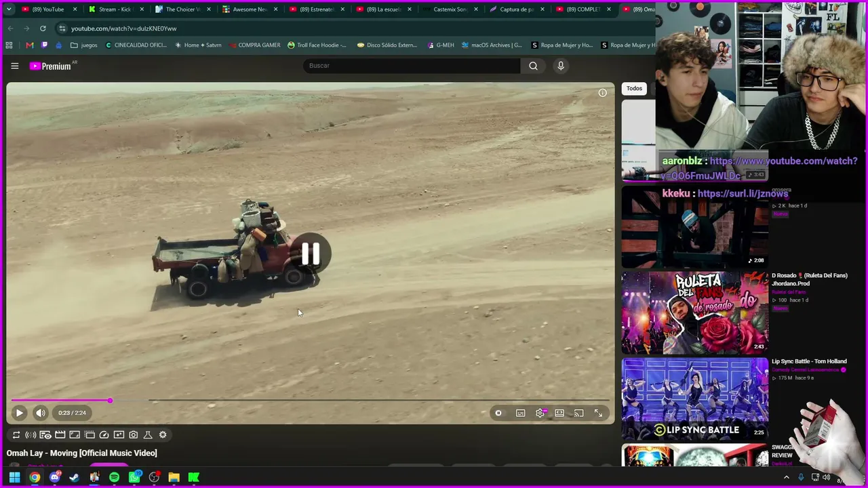Open Google Chrome from the taskbar
Screen dimensions: 868x488
point(35,477)
